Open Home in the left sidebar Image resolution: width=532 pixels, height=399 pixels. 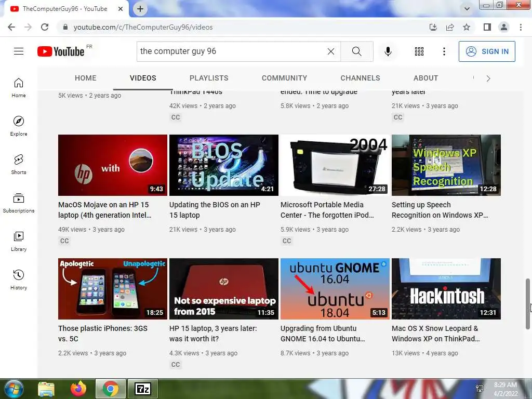[19, 88]
